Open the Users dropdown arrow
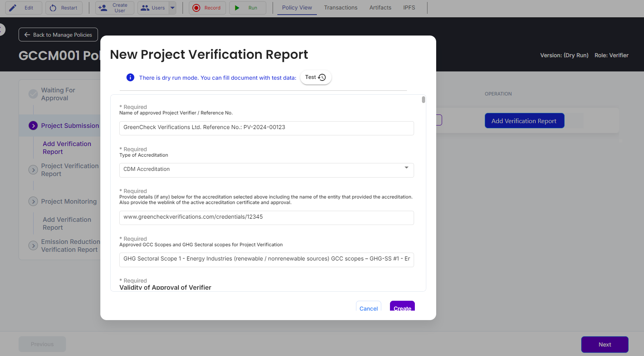644x356 pixels. point(172,8)
